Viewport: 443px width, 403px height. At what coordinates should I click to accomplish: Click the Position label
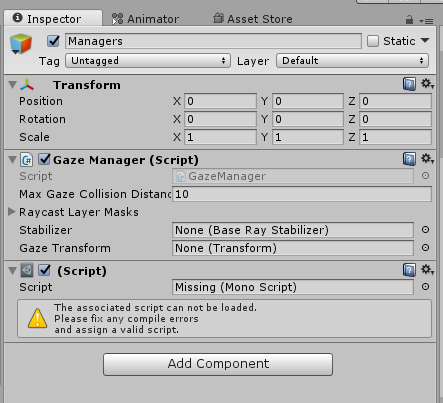(x=41, y=101)
